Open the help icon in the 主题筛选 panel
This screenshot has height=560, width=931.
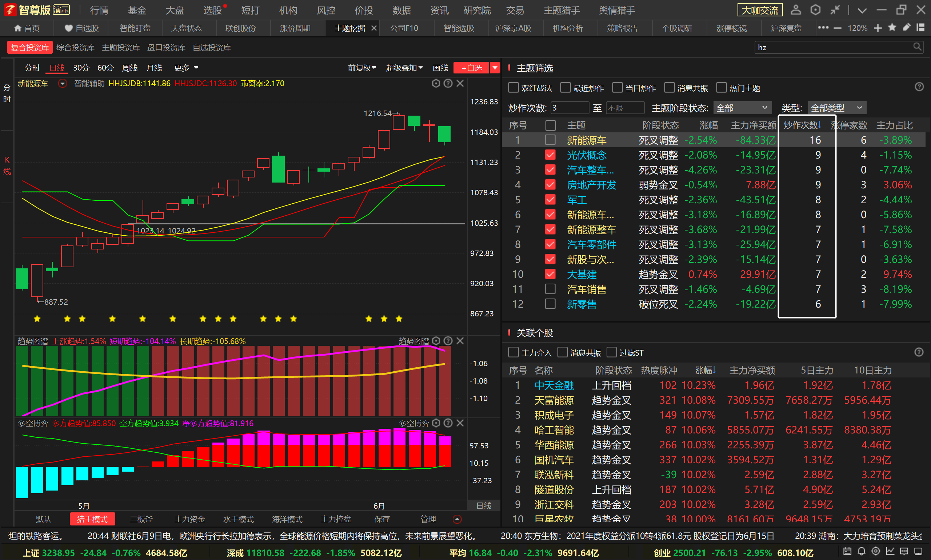919,87
